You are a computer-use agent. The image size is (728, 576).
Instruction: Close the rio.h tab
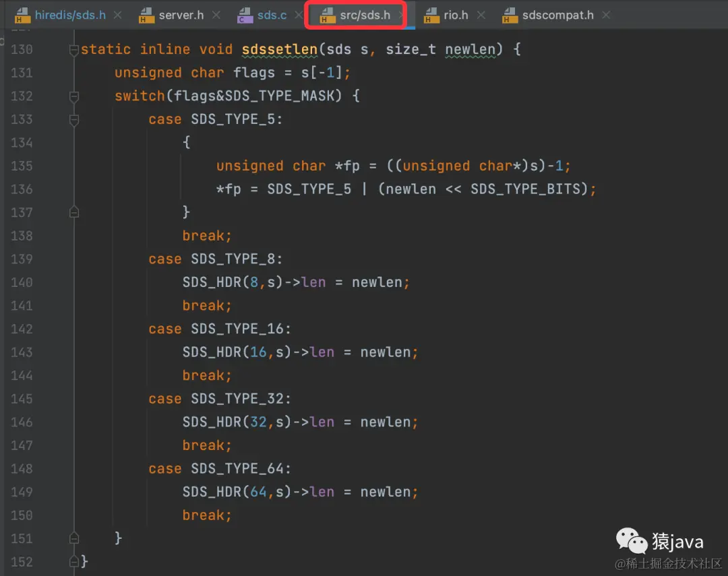click(x=481, y=15)
